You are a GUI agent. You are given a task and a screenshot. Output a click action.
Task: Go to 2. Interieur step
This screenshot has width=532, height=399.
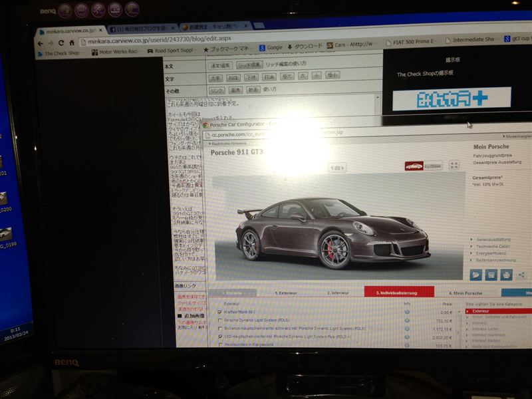pyautogui.click(x=338, y=293)
